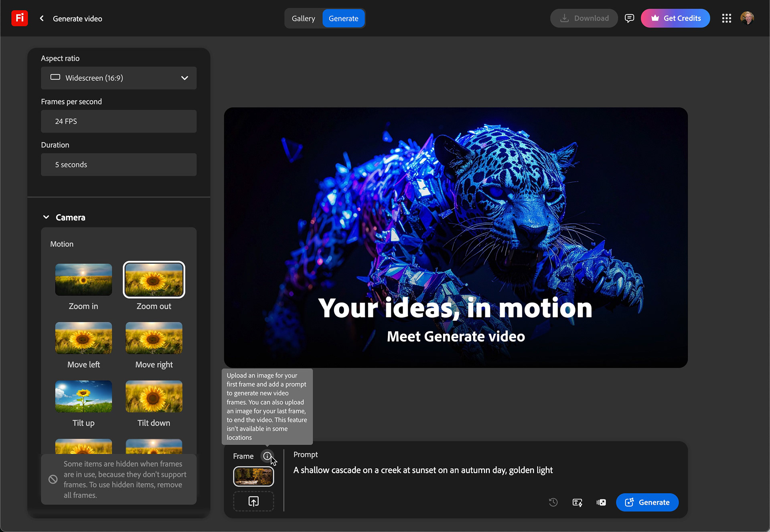Click the 5 seconds duration field
Screen dimensions: 770x532
point(119,164)
